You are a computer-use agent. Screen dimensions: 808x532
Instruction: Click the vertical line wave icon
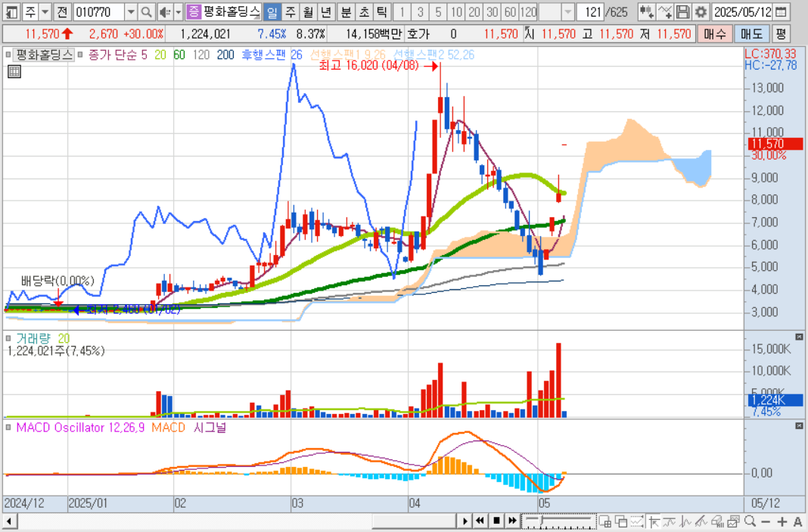click(x=686, y=521)
